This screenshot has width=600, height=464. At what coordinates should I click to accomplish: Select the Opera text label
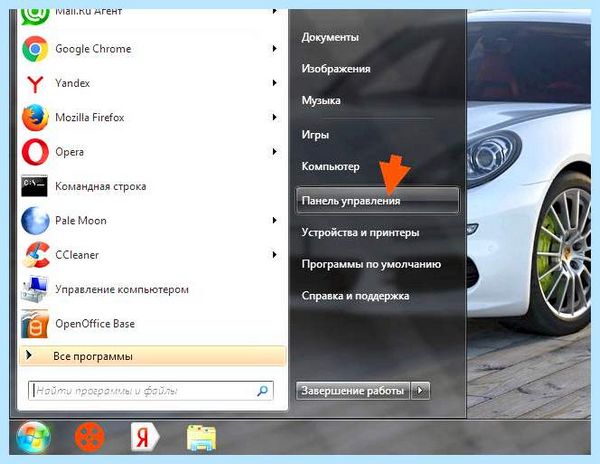point(70,152)
